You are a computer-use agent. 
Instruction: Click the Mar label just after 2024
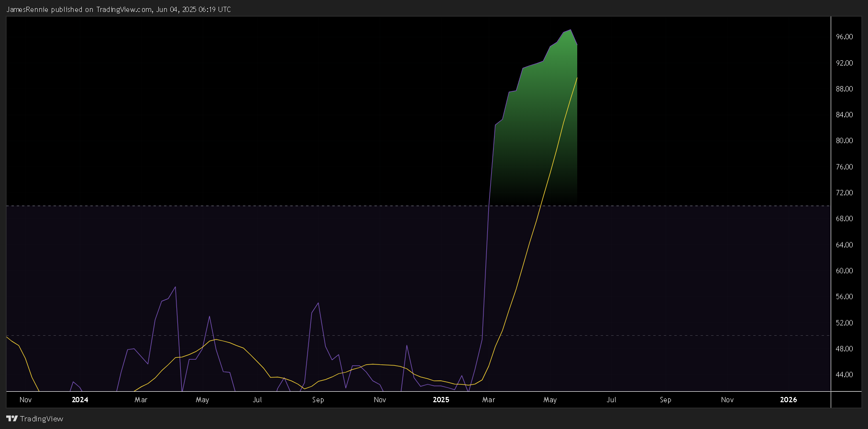click(141, 399)
